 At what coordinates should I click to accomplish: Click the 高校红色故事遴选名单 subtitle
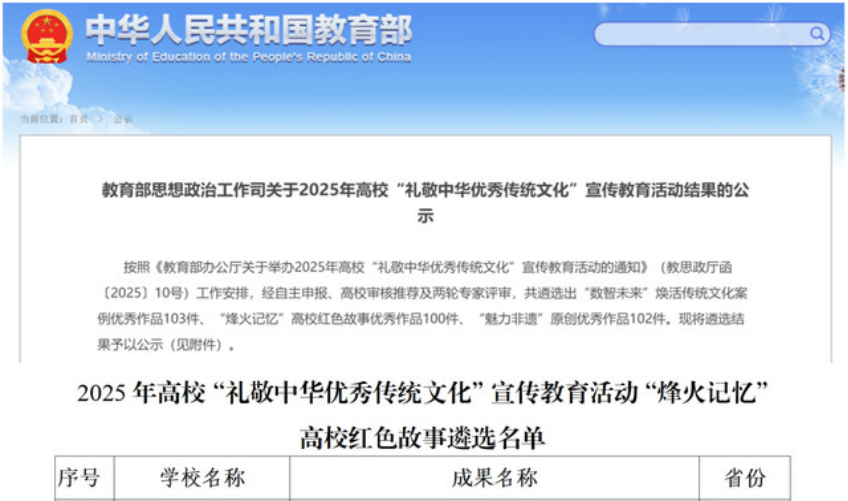(x=424, y=437)
